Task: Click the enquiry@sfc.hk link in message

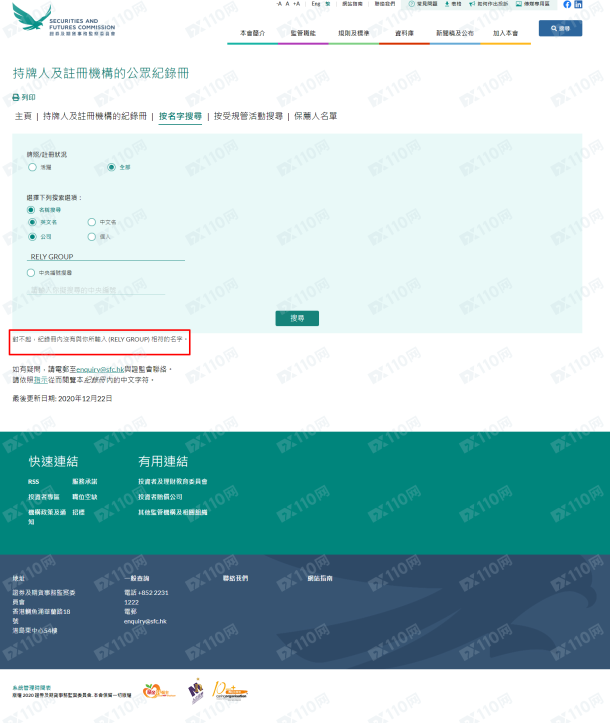Action: (100, 369)
